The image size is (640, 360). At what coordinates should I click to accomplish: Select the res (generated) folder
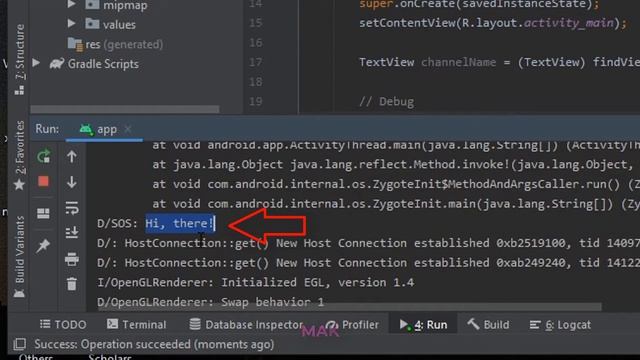pyautogui.click(x=115, y=44)
